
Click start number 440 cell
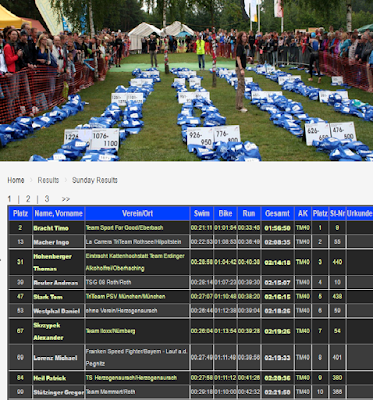337,262
